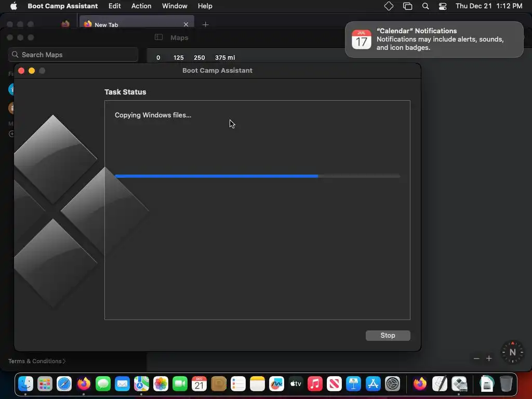532x399 pixels.
Task: Open Control Center from the menu bar
Action: point(443,6)
